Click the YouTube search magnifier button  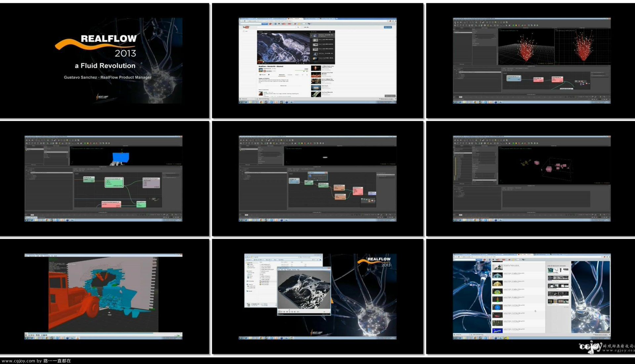(298, 27)
